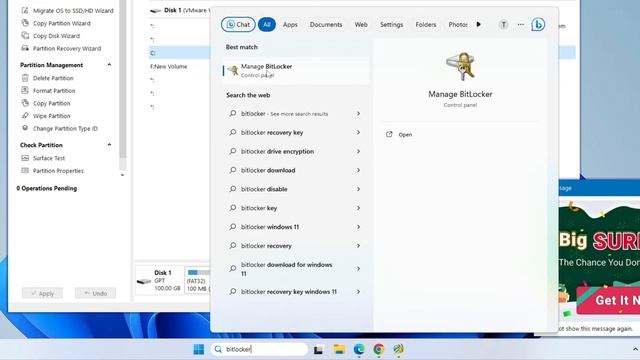Expand arrow for bitlocker download

[x=358, y=170]
